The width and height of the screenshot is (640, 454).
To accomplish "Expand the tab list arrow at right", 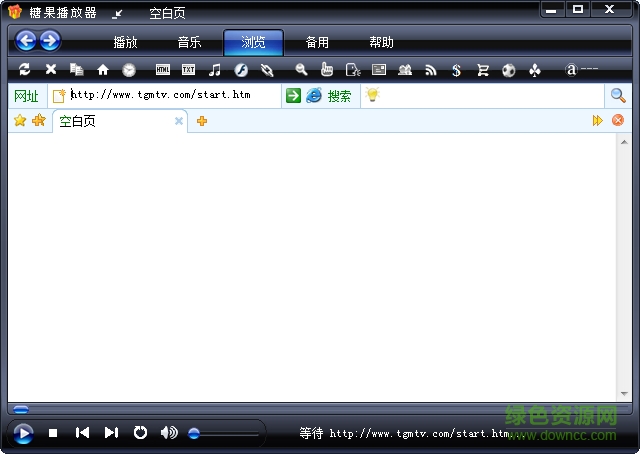I will point(598,121).
